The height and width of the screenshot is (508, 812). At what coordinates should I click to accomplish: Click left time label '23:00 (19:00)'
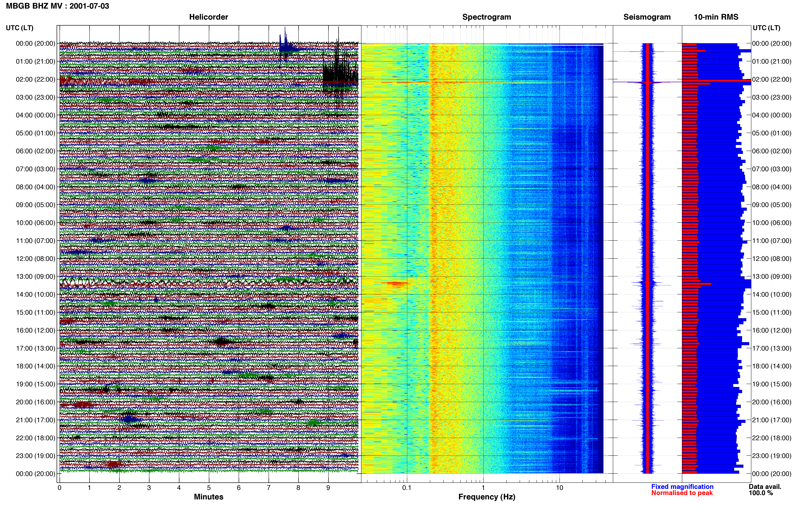35,456
